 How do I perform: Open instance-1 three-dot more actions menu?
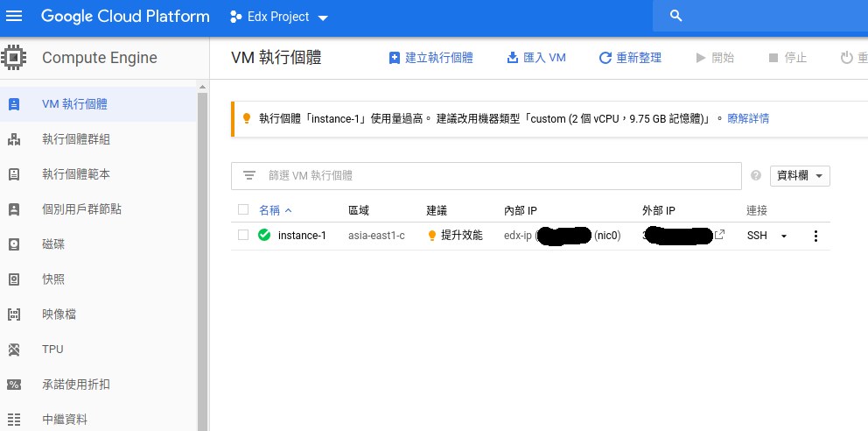pyautogui.click(x=815, y=236)
